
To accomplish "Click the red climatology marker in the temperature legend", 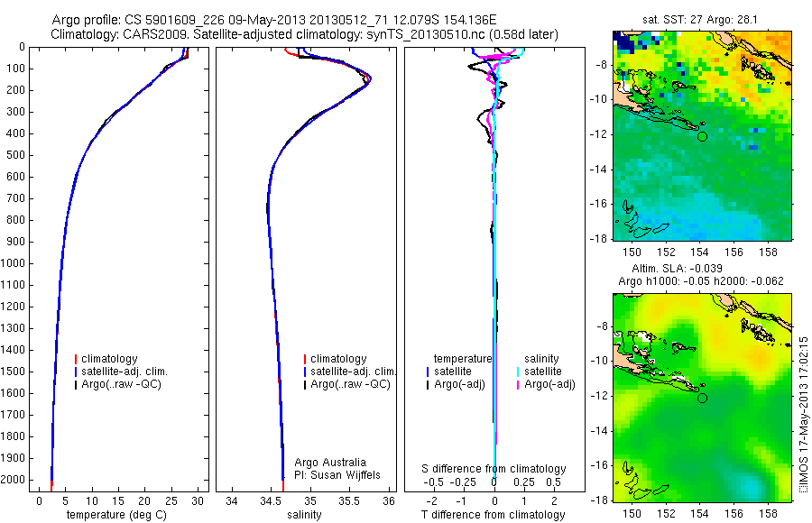I will (x=76, y=359).
